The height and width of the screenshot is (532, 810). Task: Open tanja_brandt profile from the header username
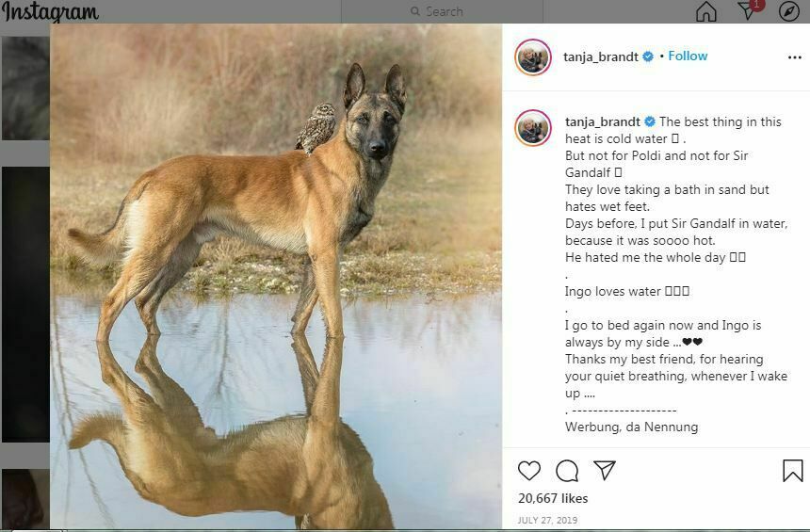point(601,56)
